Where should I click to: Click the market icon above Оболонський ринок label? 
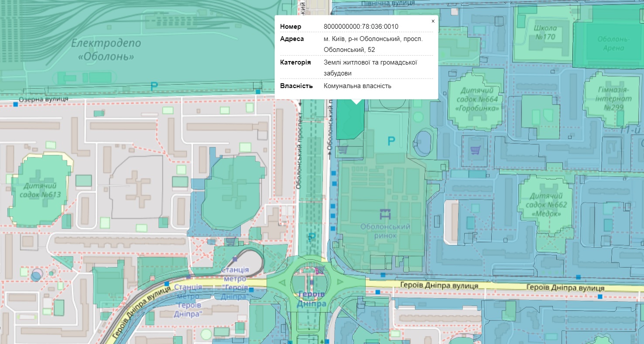(x=385, y=214)
